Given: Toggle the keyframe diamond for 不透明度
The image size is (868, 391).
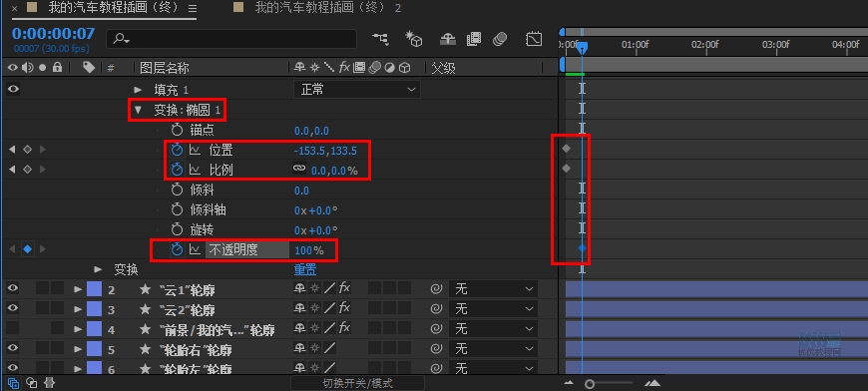Looking at the screenshot, I should point(27,249).
